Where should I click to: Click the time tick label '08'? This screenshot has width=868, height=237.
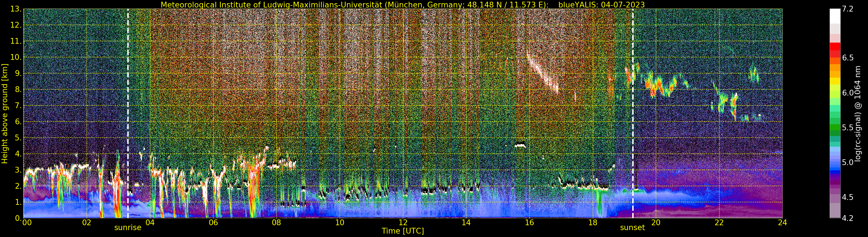point(276,223)
